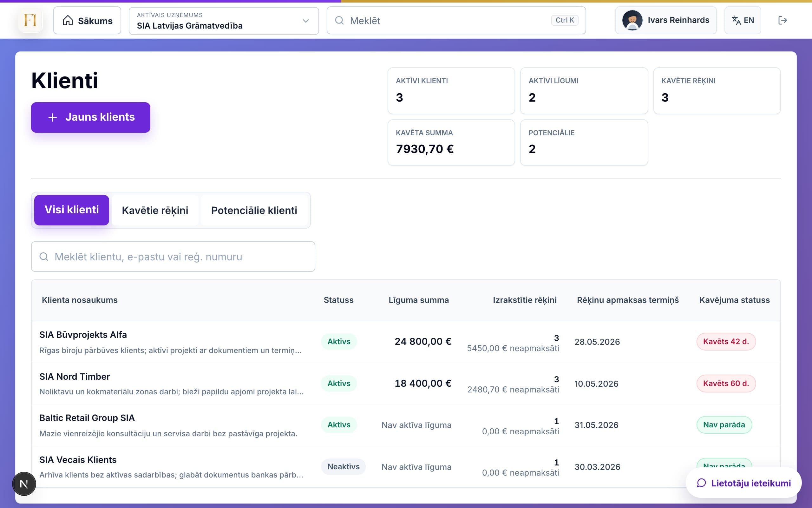Click the Potenciālie stat card

pos(584,143)
